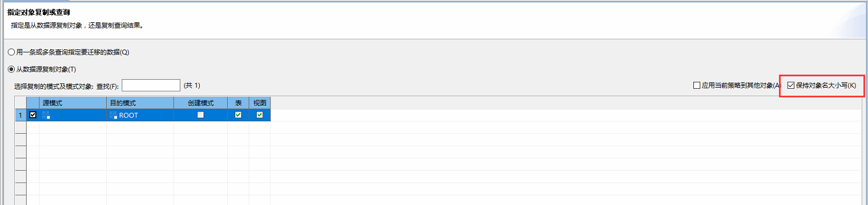
Task: Click the 视图 column header
Action: (260, 102)
